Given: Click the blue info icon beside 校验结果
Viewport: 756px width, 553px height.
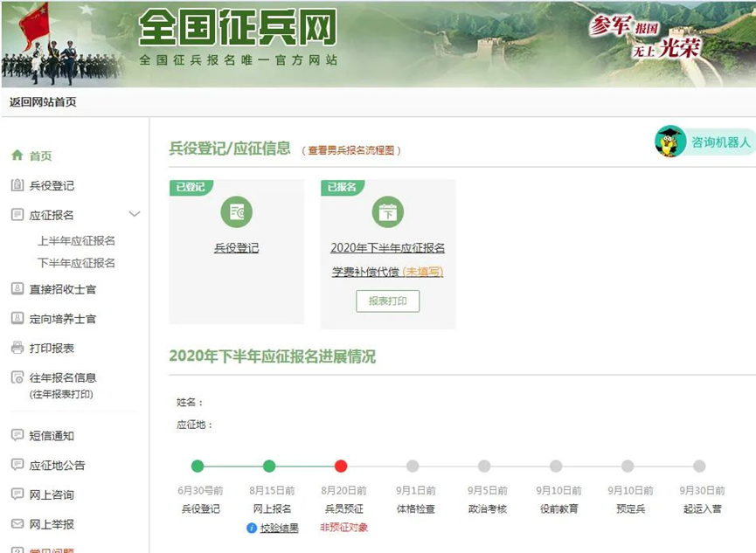Looking at the screenshot, I should coord(252,528).
